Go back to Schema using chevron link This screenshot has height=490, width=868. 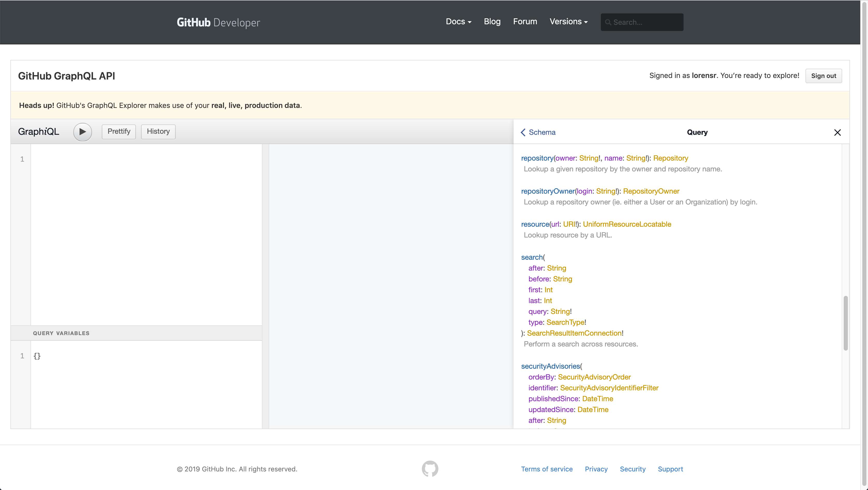[538, 132]
